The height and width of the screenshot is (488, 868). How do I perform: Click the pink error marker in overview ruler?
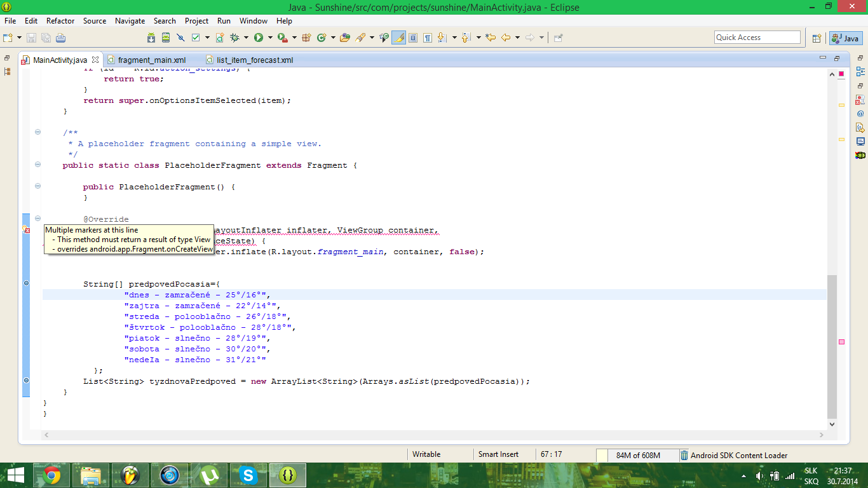point(841,342)
